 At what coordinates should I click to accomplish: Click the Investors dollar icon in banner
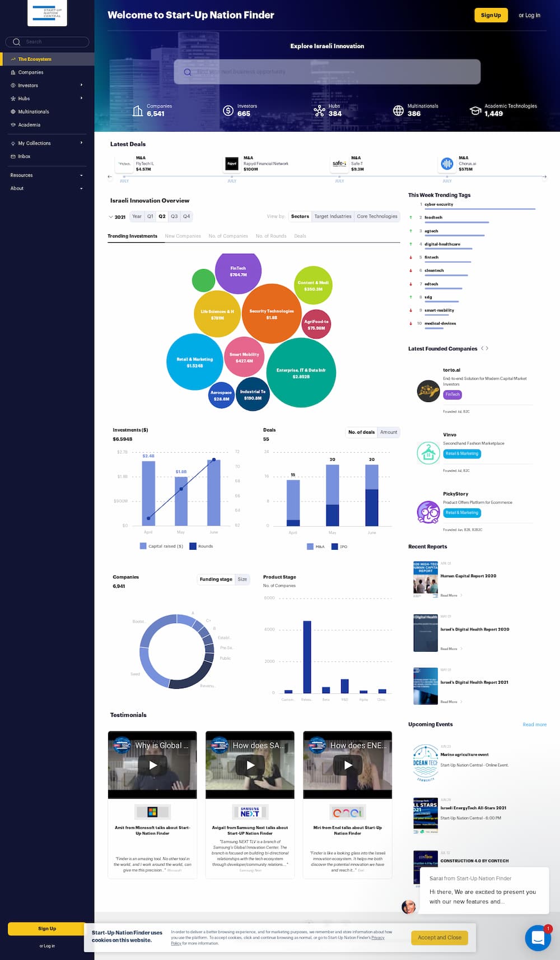click(x=228, y=110)
